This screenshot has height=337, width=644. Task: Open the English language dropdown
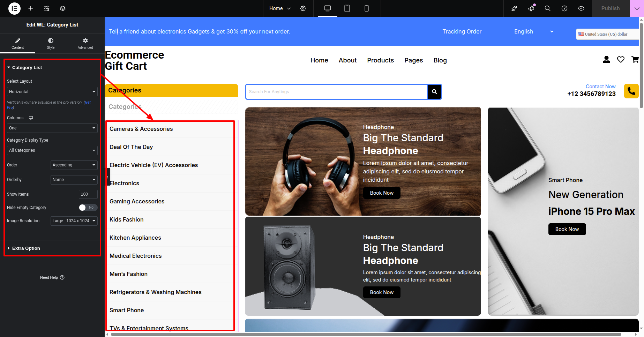[x=533, y=31]
